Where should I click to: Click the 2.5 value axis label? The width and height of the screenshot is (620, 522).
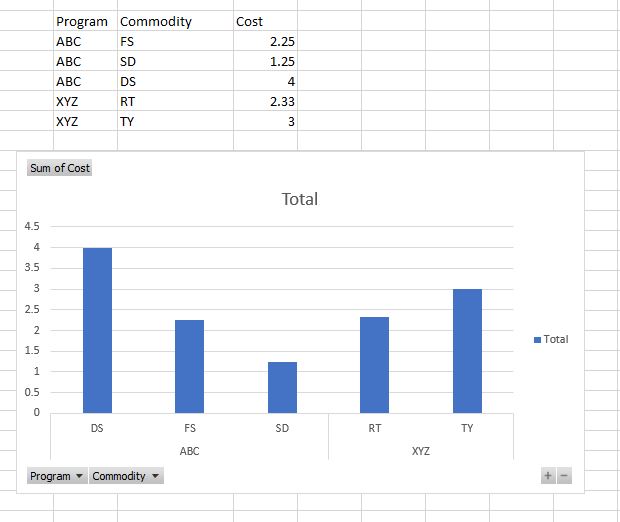click(32, 309)
